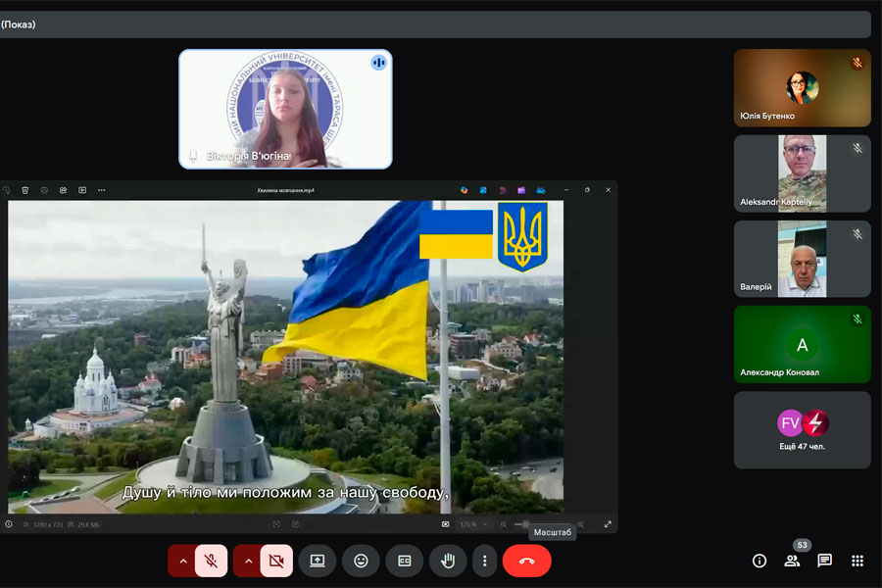The height and width of the screenshot is (588, 882).
Task: Click the zoom out magnifier in media viewer
Action: 504,524
